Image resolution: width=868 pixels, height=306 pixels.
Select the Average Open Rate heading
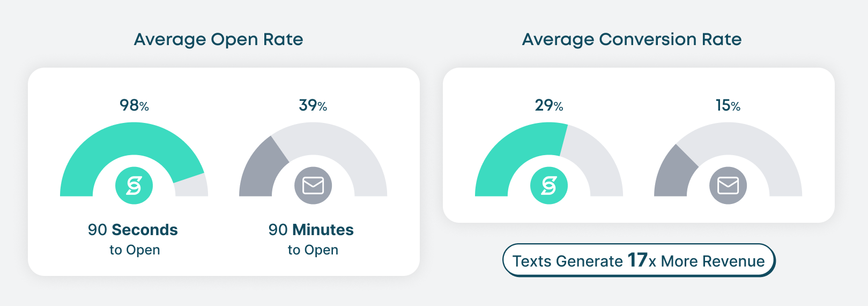point(219,39)
